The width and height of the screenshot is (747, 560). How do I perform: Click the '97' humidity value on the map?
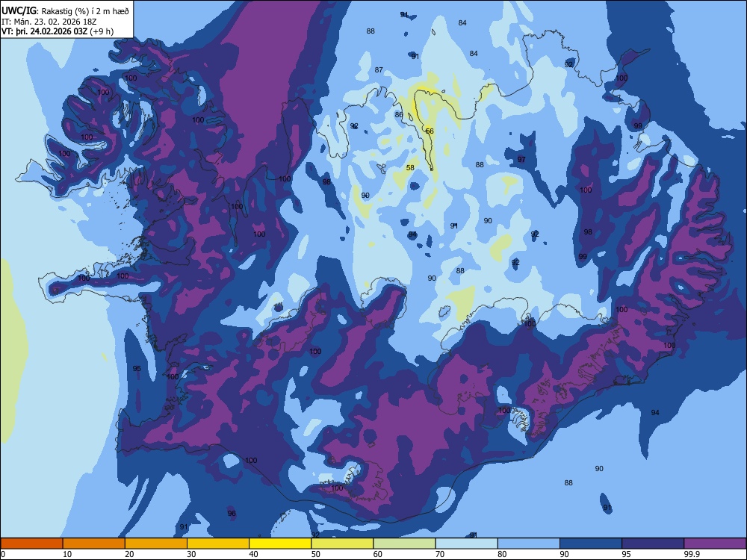click(521, 159)
